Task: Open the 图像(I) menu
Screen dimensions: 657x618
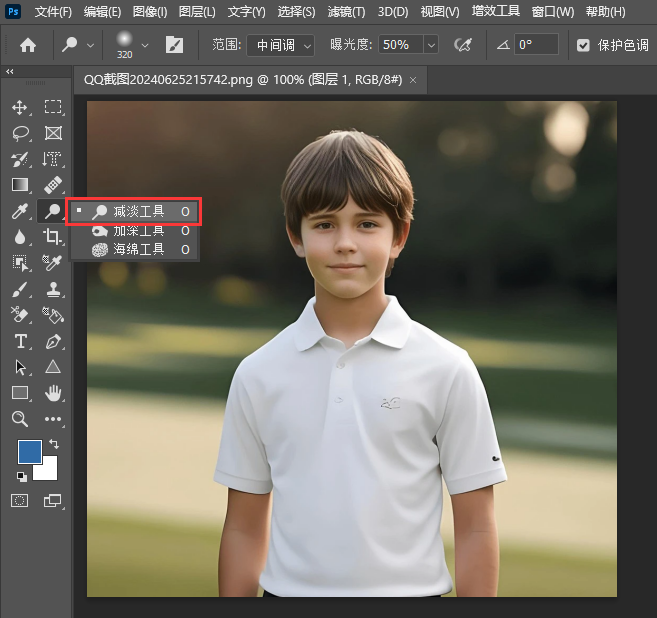Action: point(150,12)
